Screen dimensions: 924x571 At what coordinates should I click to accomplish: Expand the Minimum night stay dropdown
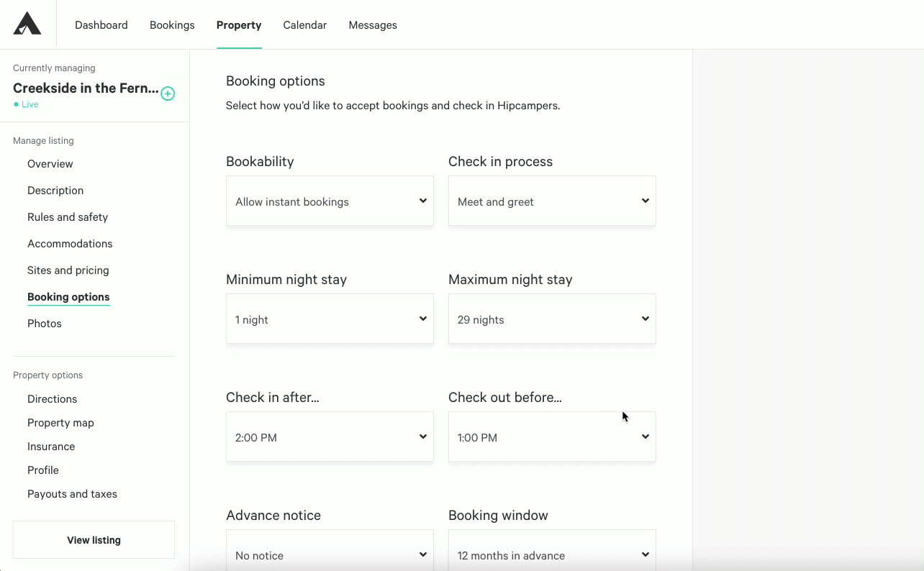pyautogui.click(x=330, y=319)
